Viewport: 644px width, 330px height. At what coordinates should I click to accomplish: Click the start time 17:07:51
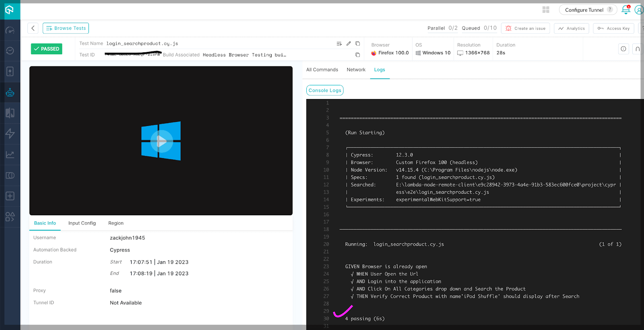tap(141, 262)
